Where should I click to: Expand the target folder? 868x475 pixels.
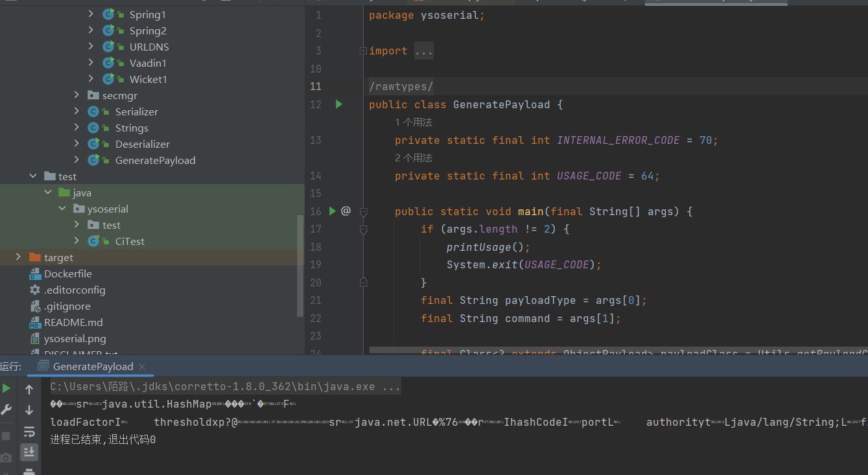[18, 257]
